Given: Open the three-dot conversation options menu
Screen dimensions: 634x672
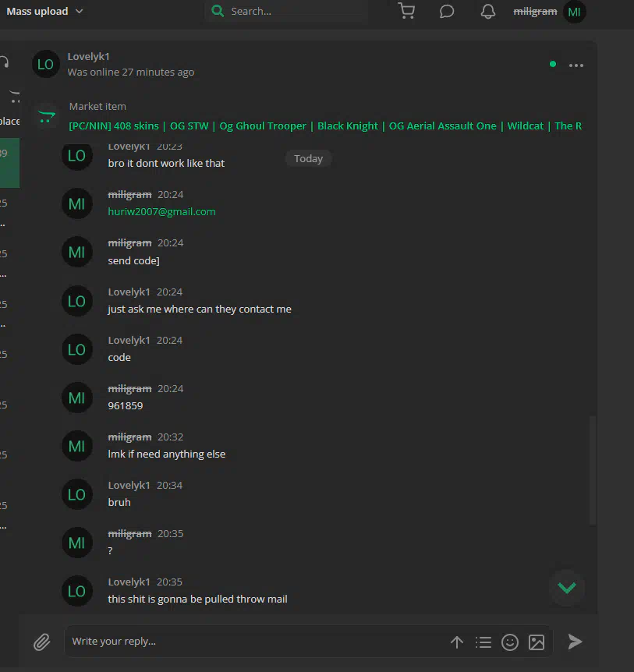Looking at the screenshot, I should pos(576,65).
